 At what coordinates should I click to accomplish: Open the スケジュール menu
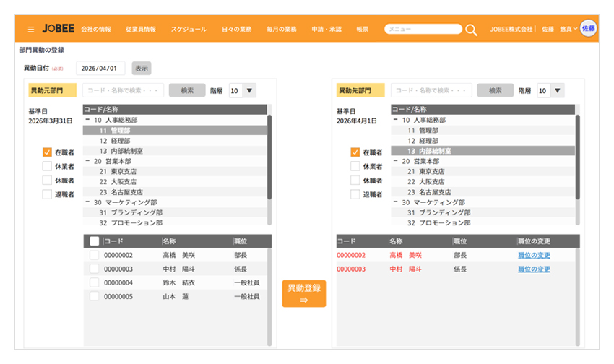(189, 30)
